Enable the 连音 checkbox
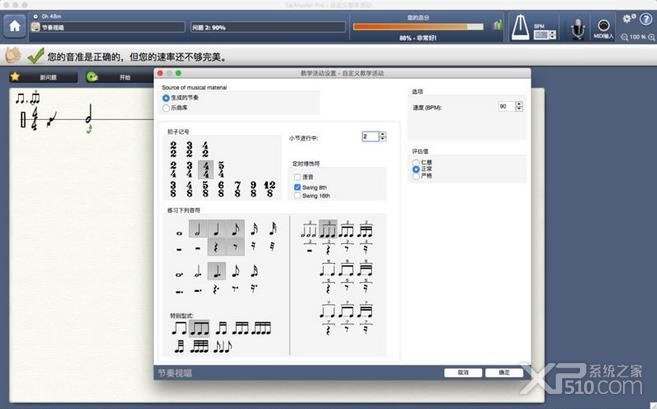 pos(297,177)
